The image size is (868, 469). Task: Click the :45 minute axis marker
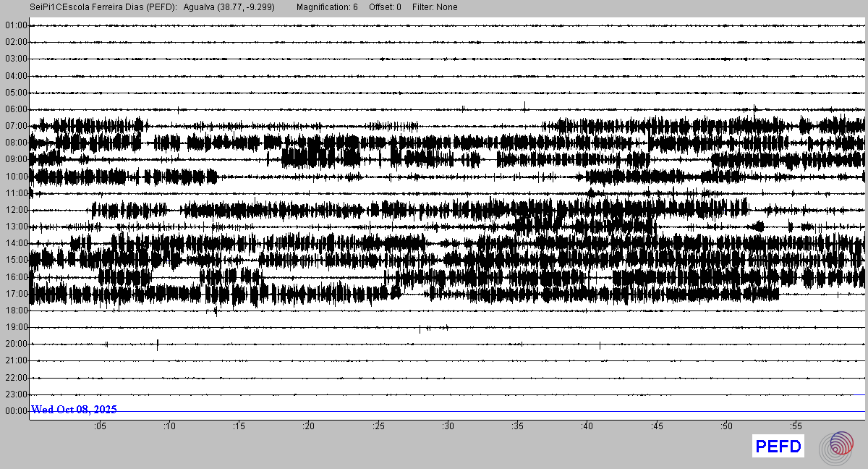click(657, 426)
